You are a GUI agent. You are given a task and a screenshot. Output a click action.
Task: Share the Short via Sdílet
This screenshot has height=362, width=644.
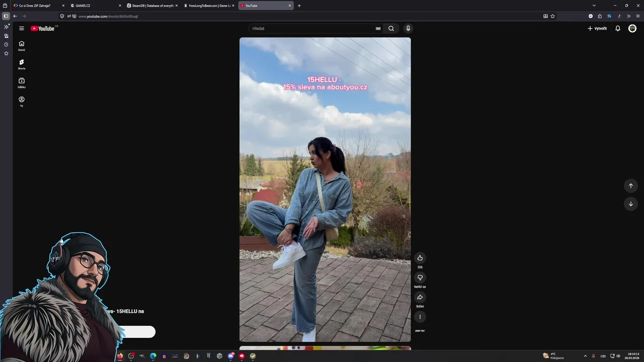tap(420, 297)
